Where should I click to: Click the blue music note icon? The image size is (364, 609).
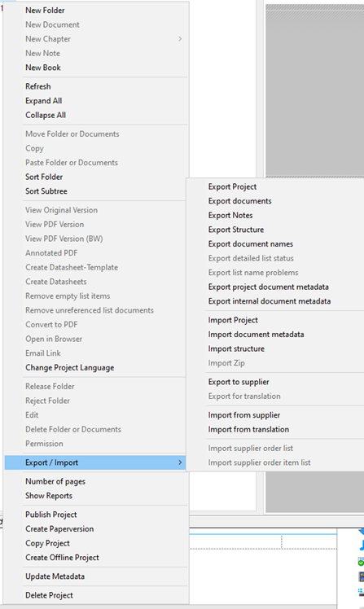pos(362,545)
